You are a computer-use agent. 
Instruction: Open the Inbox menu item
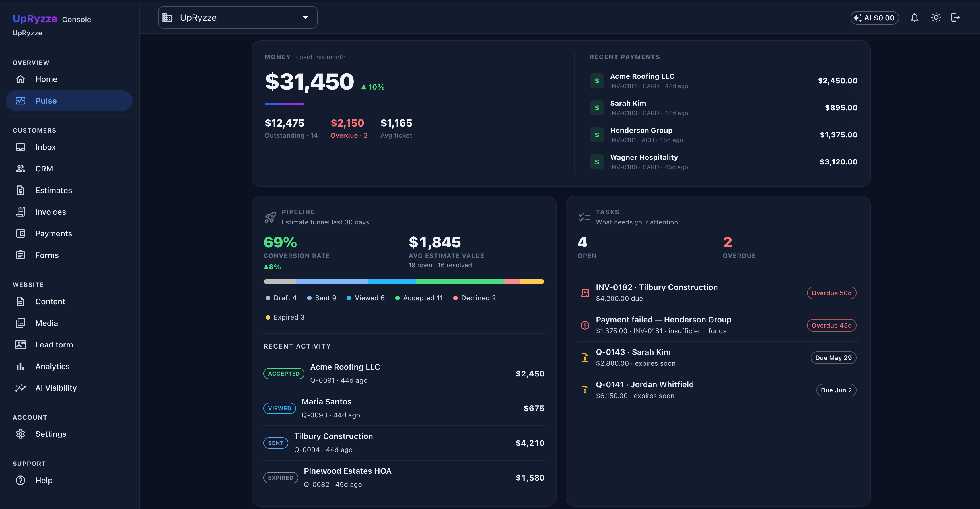click(x=69, y=147)
